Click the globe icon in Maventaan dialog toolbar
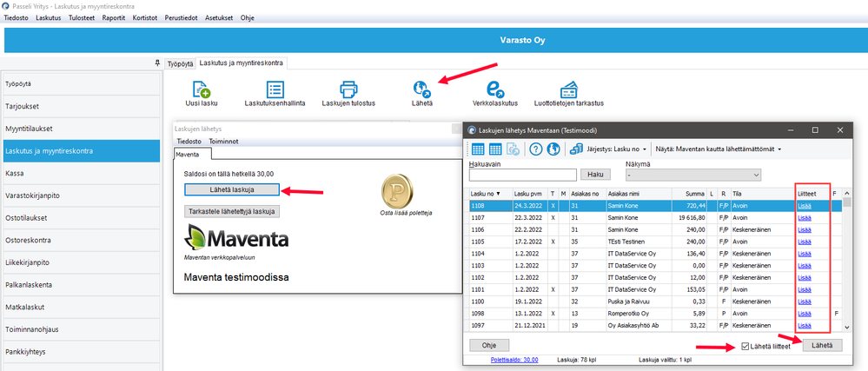Image resolution: width=868 pixels, height=371 pixels. [x=552, y=149]
